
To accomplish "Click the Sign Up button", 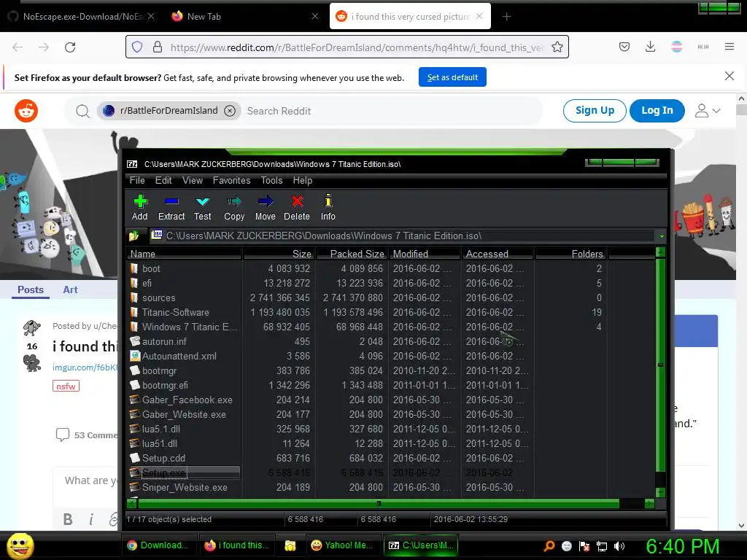I will tap(595, 111).
